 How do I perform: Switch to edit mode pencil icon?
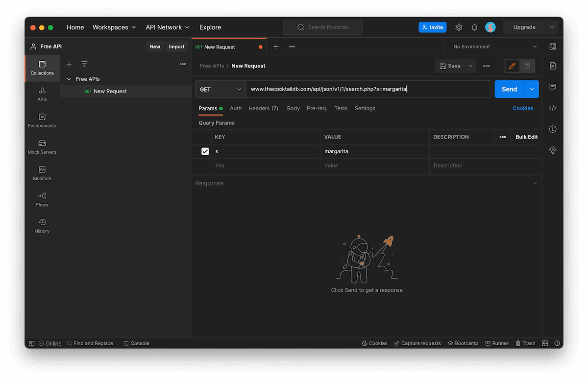tap(513, 66)
